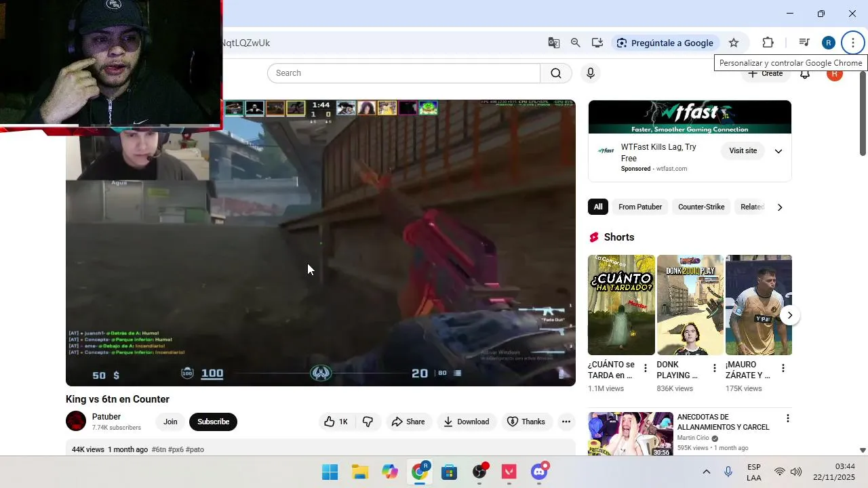Click the Join membership button
868x488 pixels.
point(170,422)
